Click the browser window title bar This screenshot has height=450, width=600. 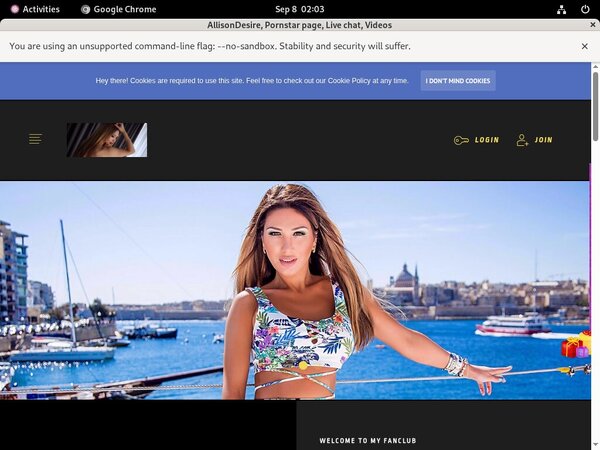(299, 25)
